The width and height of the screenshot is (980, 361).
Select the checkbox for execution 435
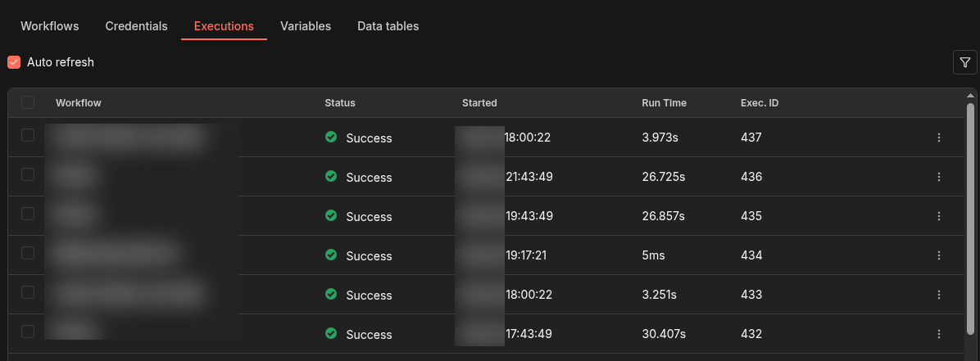[28, 214]
